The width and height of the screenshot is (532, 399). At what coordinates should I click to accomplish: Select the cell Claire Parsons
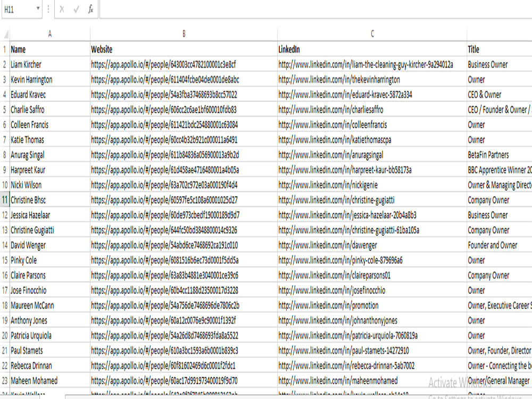coord(50,275)
